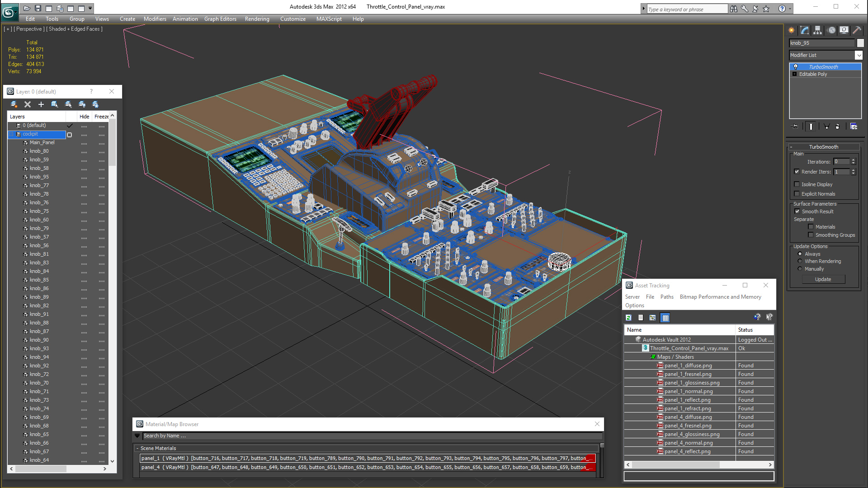Viewport: 868px width, 488px height.
Task: Open the Display command panel tab
Action: [844, 30]
